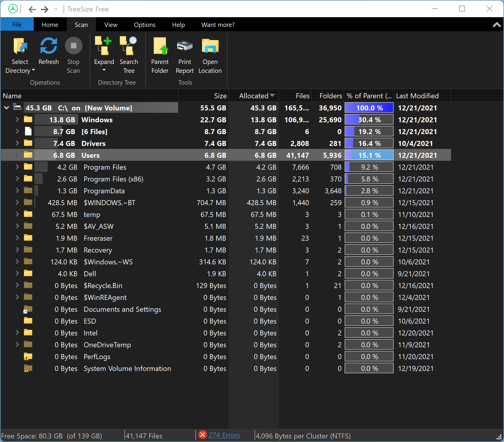504x442 pixels.
Task: Expand the ProgramData folder node
Action: [17, 190]
